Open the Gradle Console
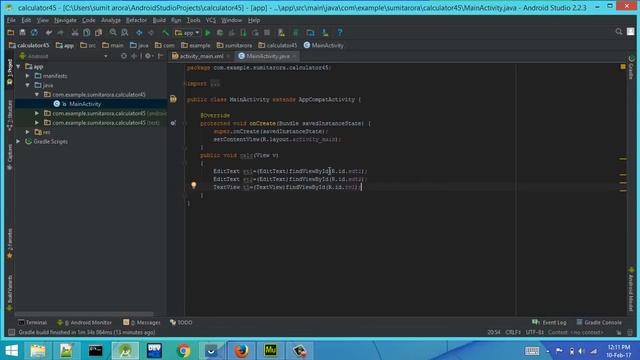The height and width of the screenshot is (360, 640). [x=599, y=322]
